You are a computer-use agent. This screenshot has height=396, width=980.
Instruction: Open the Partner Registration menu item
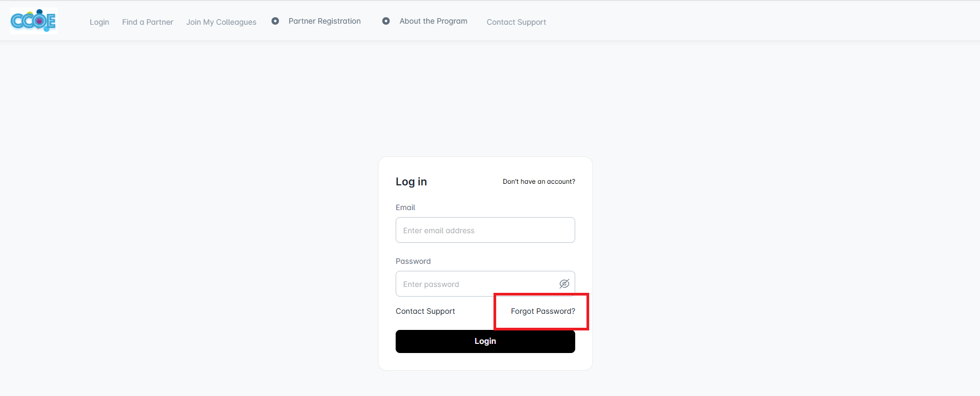[x=325, y=21]
